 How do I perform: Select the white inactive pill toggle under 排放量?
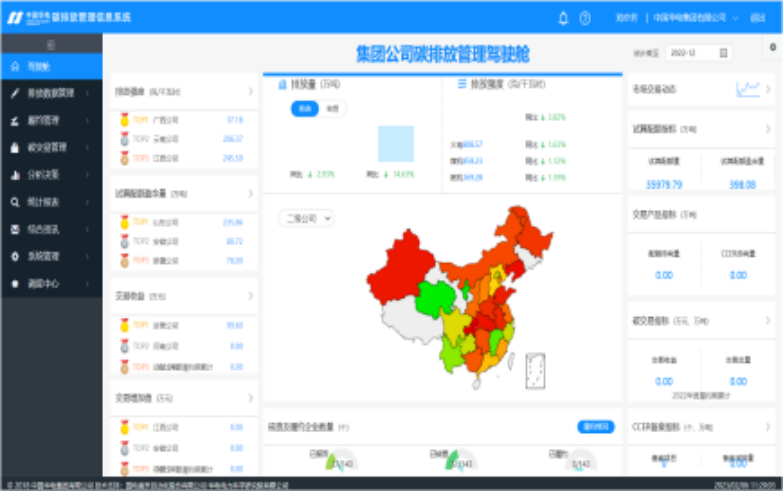click(333, 108)
